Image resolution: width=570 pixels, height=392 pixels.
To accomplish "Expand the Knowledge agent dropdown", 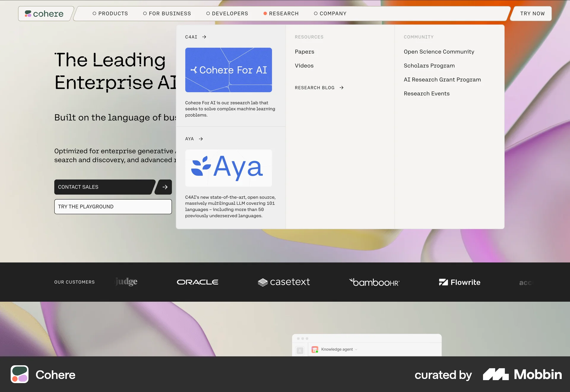I will coord(356,350).
